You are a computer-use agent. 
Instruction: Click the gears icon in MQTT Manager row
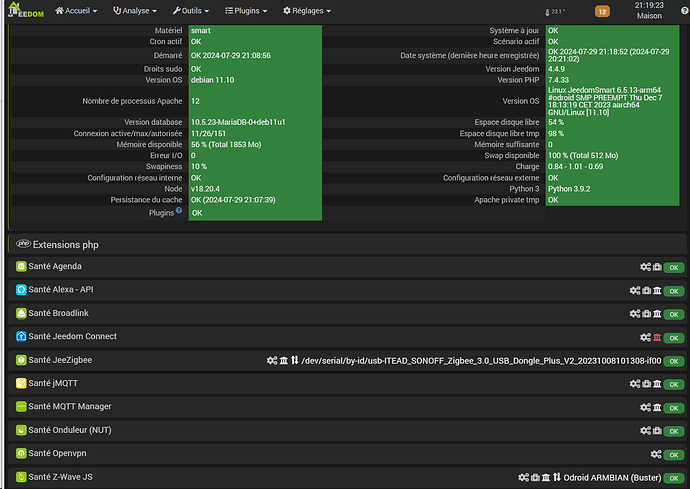click(645, 408)
